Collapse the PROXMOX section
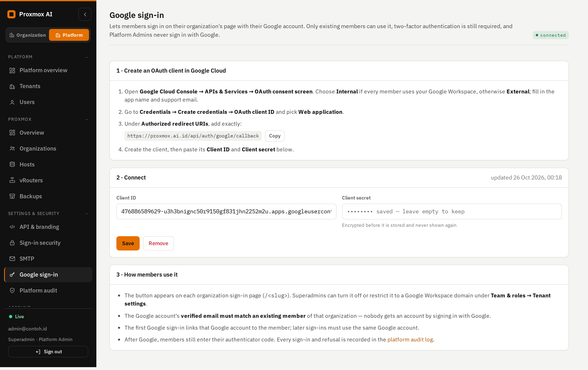The width and height of the screenshot is (588, 370). (x=87, y=120)
